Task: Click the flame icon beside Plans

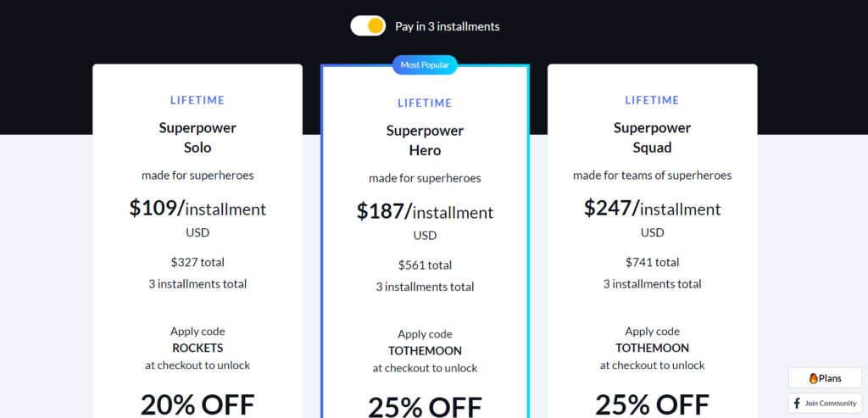Action: [x=813, y=378]
